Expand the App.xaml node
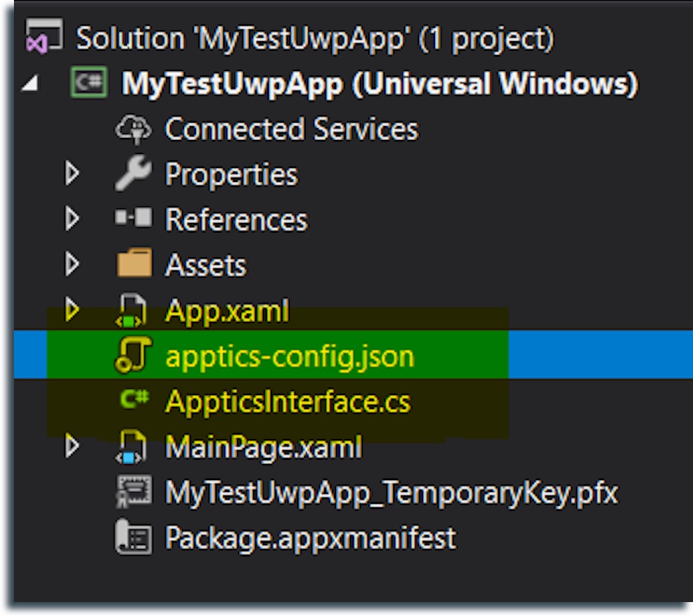This screenshot has height=616, width=693. 72,311
